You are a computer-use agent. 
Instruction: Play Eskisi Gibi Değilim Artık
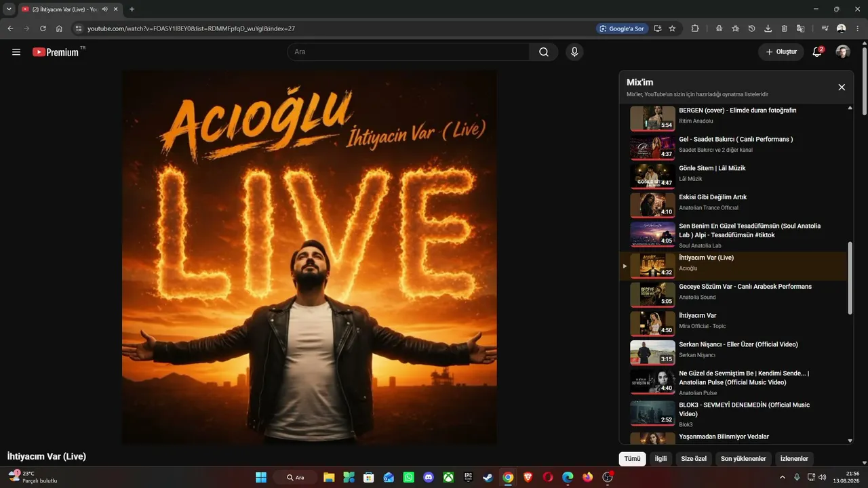pos(733,205)
